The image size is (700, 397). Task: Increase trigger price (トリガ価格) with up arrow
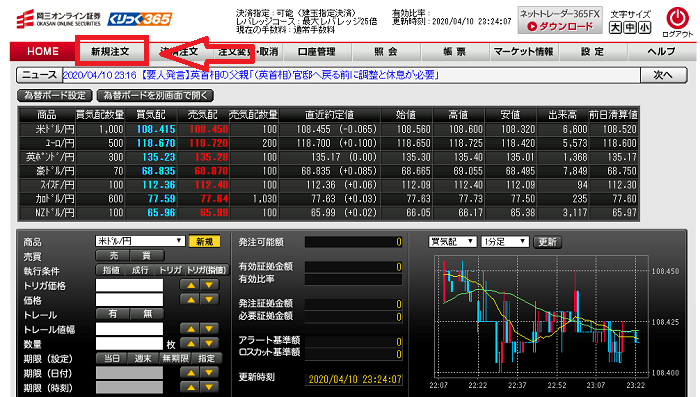191,285
